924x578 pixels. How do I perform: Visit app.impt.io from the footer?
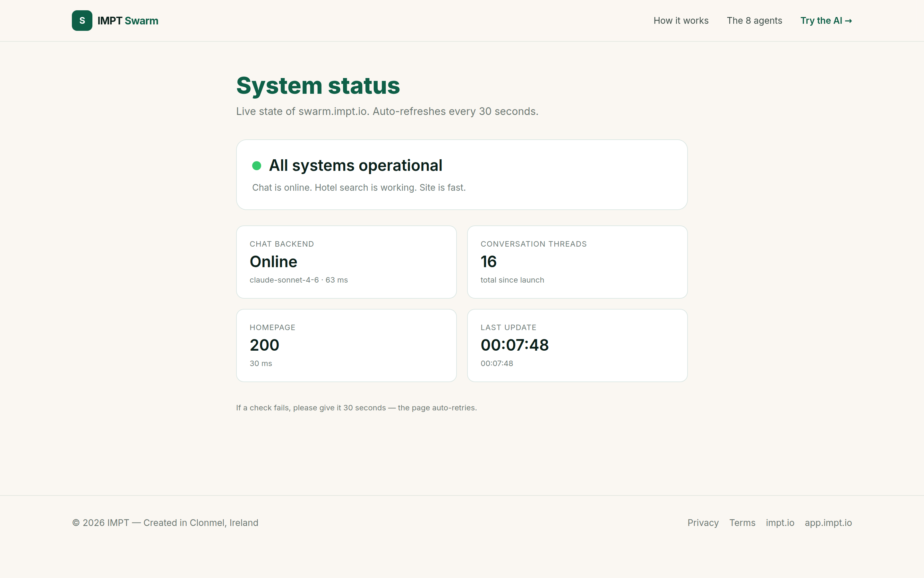[x=828, y=522]
